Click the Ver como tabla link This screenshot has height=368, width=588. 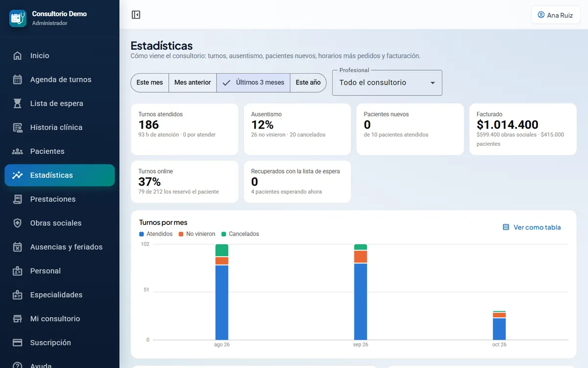point(532,227)
